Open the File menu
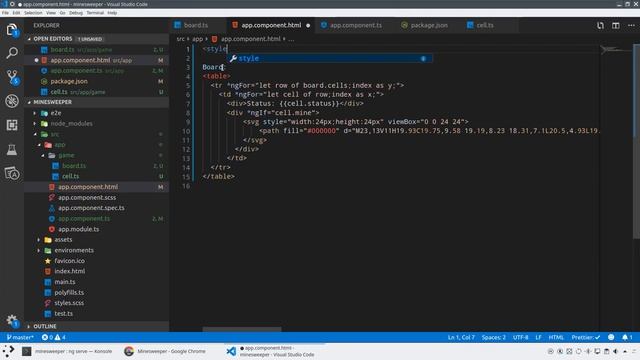 (x=5, y=13)
